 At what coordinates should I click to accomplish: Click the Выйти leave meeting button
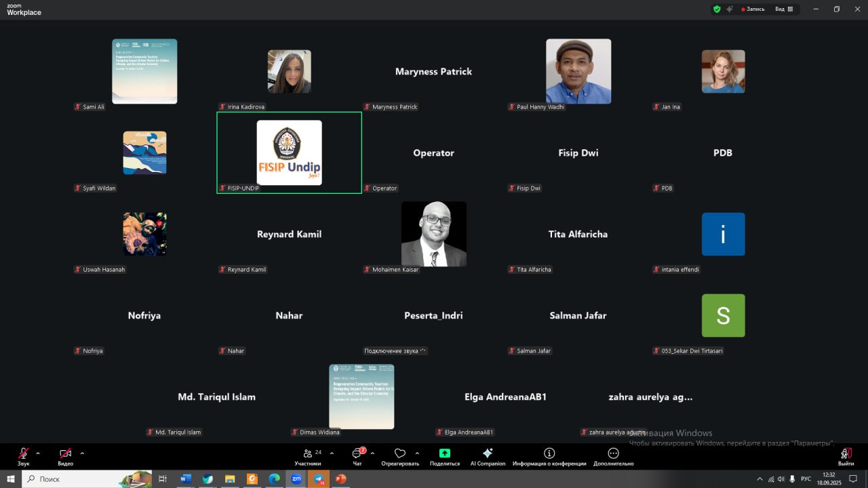pyautogui.click(x=846, y=455)
